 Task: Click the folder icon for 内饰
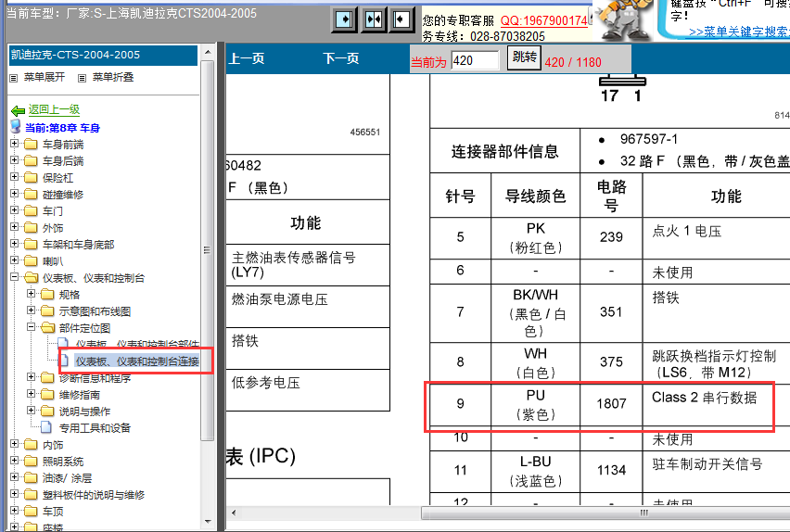(x=31, y=445)
